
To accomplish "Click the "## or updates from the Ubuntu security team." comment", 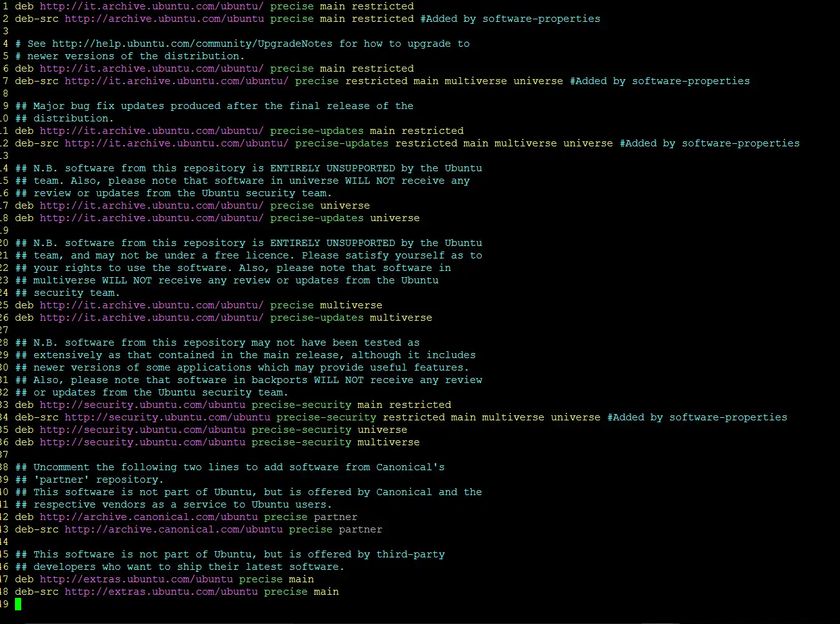I will [x=152, y=392].
